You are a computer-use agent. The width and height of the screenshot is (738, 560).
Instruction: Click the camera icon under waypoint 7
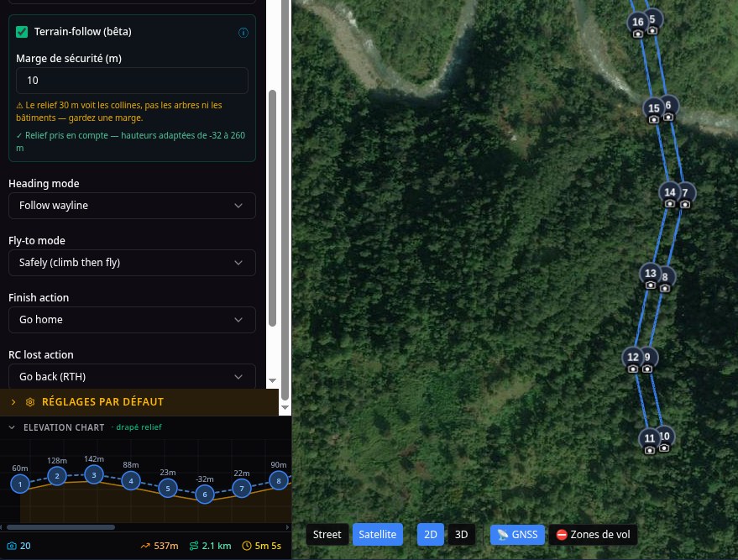coord(685,204)
